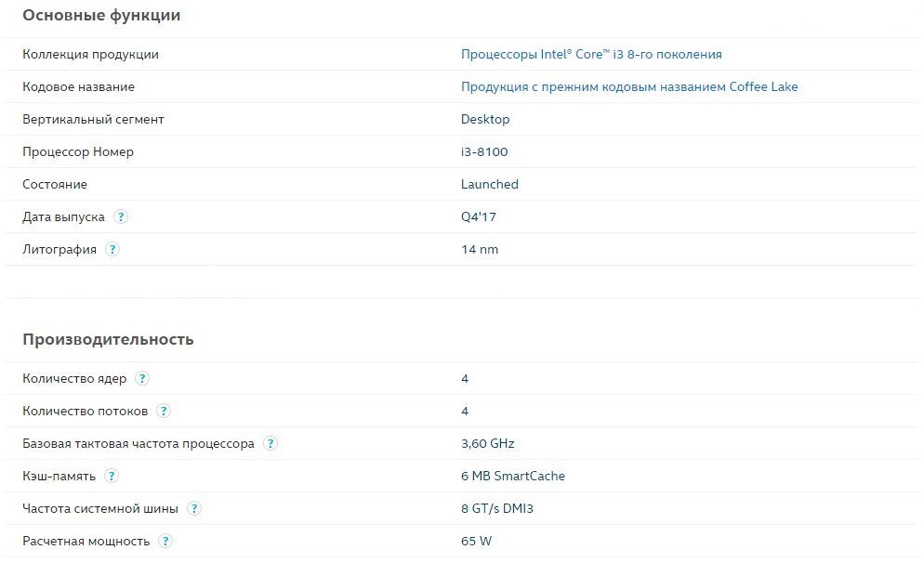Click question mark next to Частота системной шины
Image resolution: width=924 pixels, height=576 pixels.
point(194,508)
